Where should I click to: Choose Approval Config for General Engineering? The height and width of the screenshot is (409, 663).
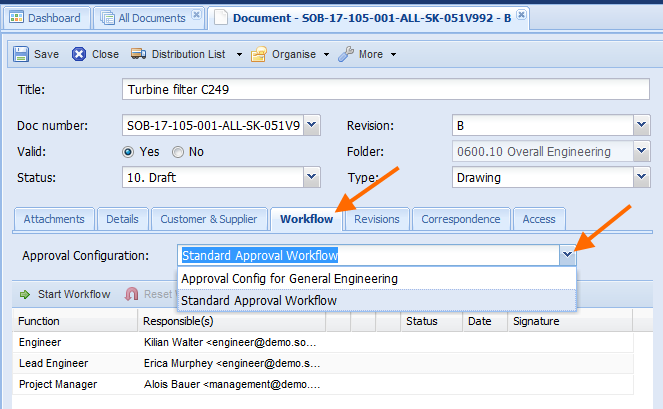coord(377,279)
